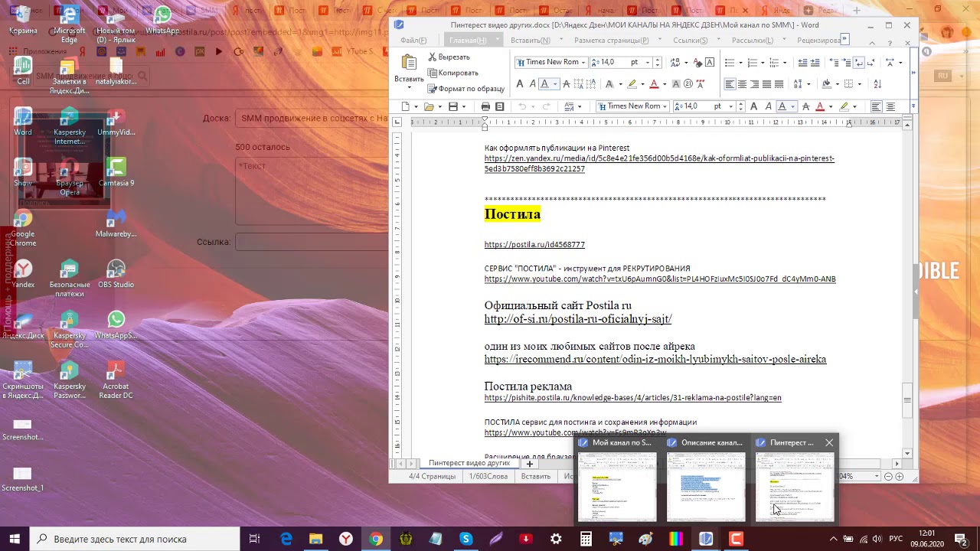Viewport: 980px width, 551px height.
Task: Open the Файл menu
Action: 413,40
